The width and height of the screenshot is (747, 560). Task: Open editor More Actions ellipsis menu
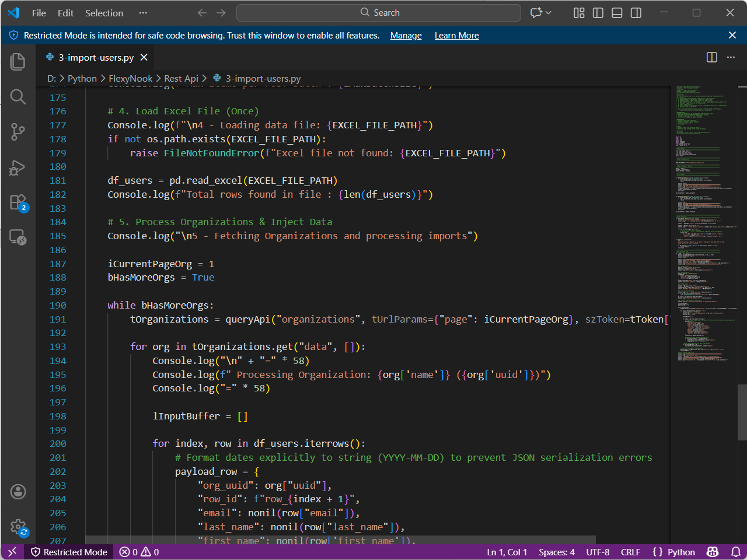point(731,57)
